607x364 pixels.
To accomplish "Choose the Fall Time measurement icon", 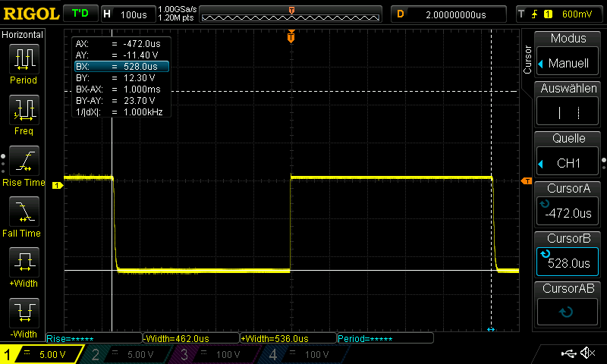I will click(x=24, y=216).
